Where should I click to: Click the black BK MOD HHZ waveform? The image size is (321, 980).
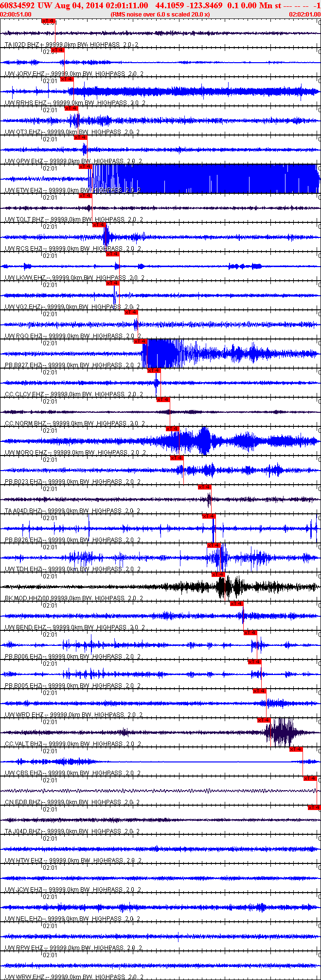[160, 587]
